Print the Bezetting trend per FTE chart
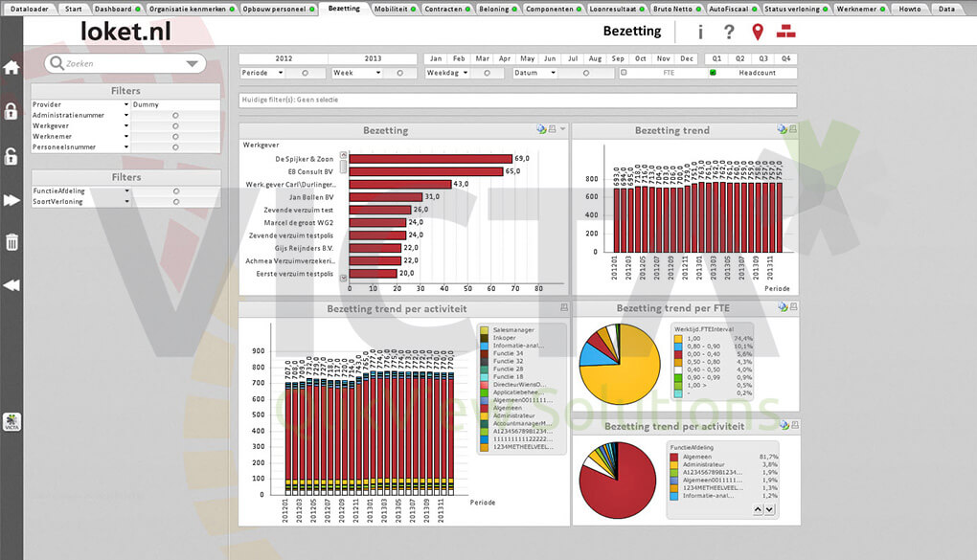This screenshot has height=560, width=977. click(x=793, y=306)
